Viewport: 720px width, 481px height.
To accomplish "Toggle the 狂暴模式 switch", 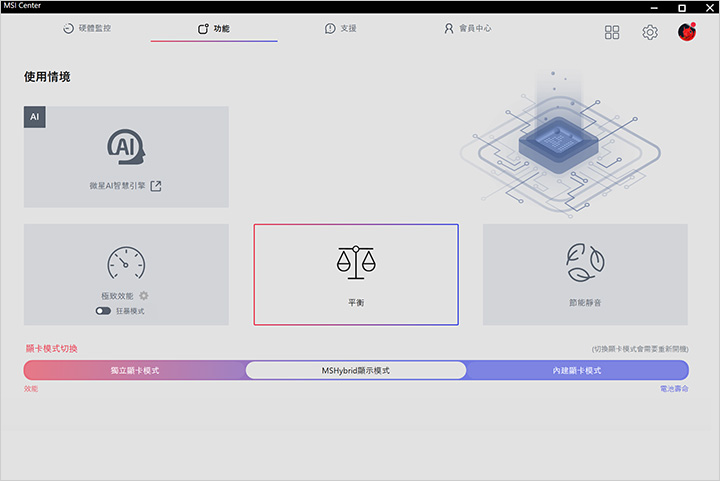I will point(103,311).
